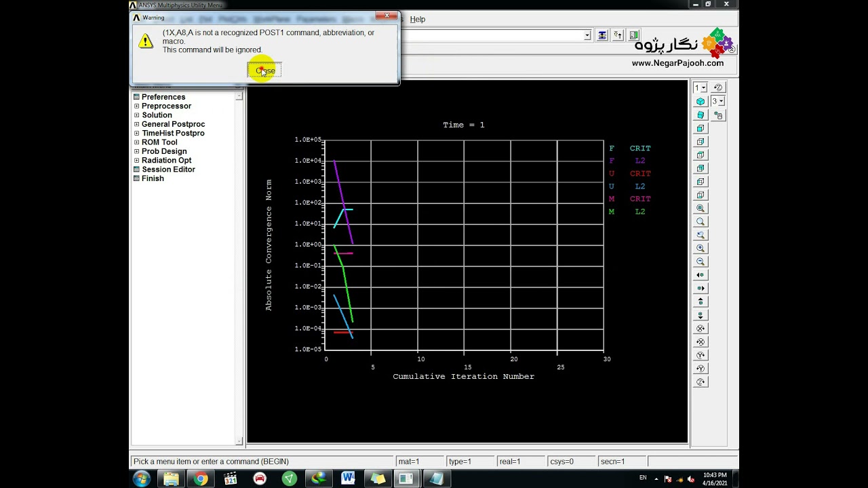Pan the model up with arrow icon
868x488 pixels.
point(701,302)
